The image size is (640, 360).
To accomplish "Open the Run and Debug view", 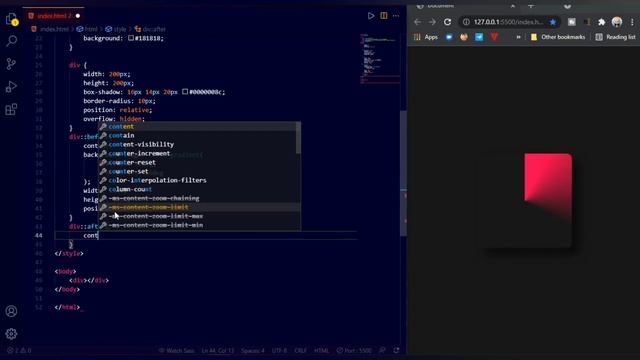I will click(11, 87).
